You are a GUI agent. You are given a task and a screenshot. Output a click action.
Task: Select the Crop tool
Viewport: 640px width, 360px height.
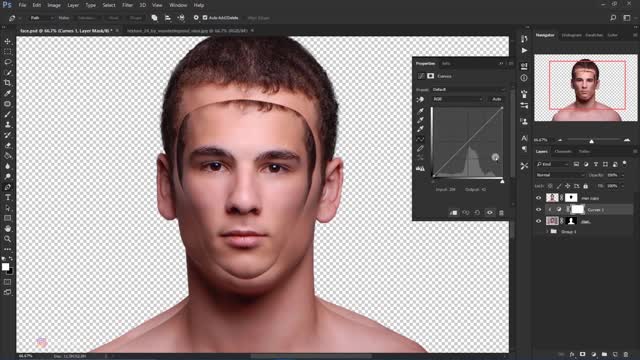click(7, 83)
